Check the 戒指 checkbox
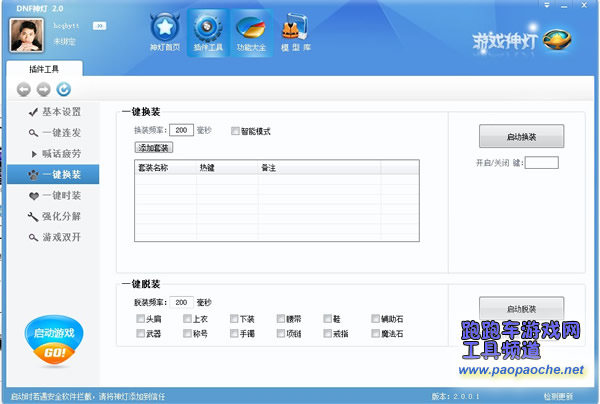The width and height of the screenshot is (600, 404). (328, 333)
